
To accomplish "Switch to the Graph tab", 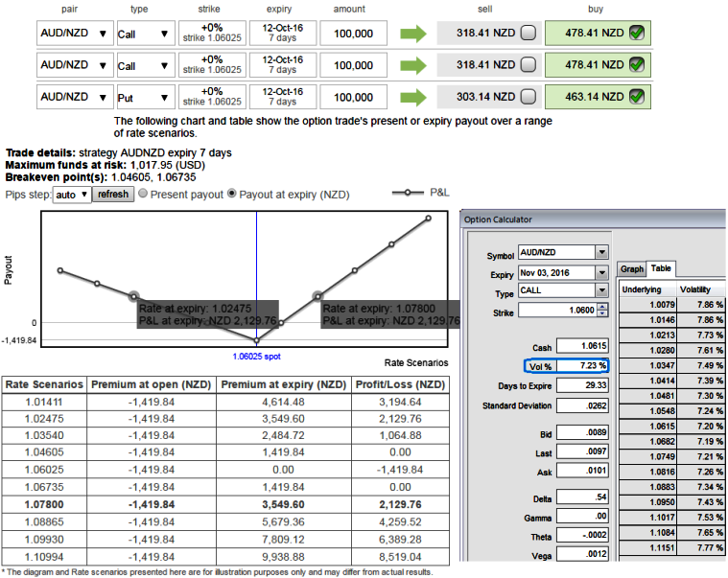I will (x=631, y=269).
